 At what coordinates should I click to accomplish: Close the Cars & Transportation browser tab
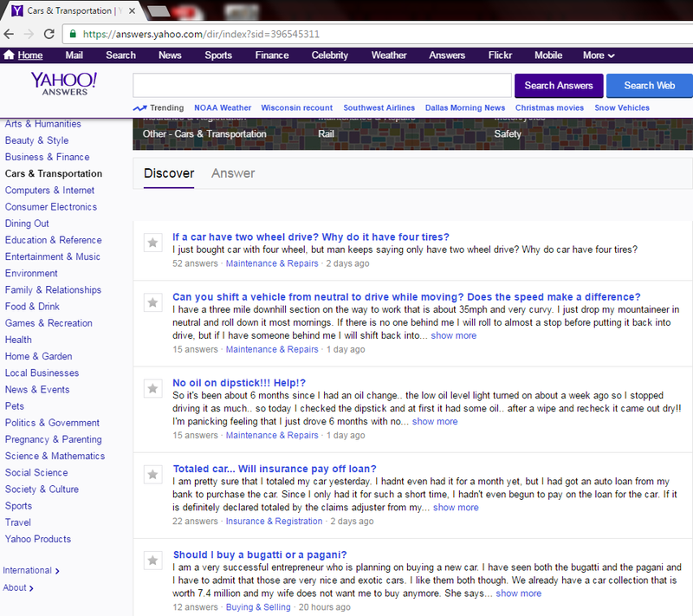[x=132, y=10]
